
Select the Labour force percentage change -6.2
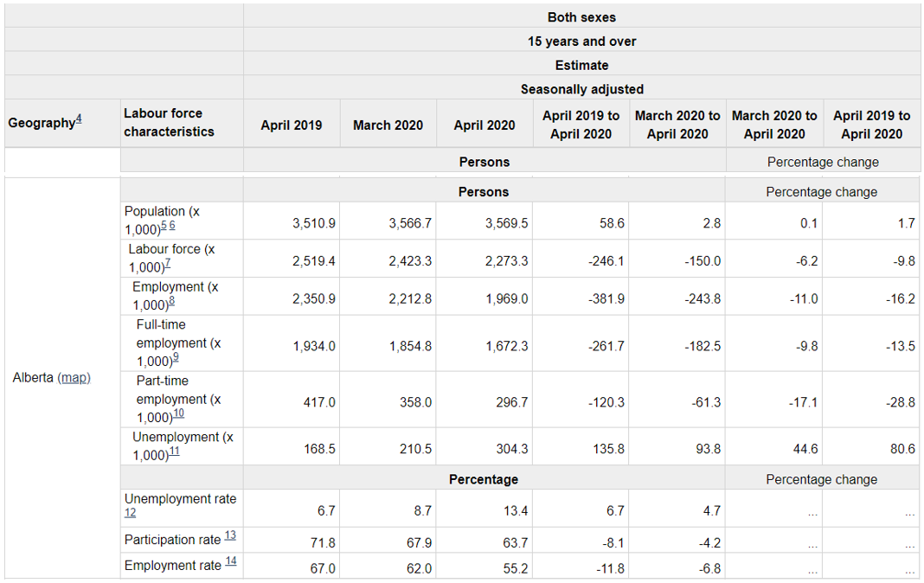click(x=806, y=261)
